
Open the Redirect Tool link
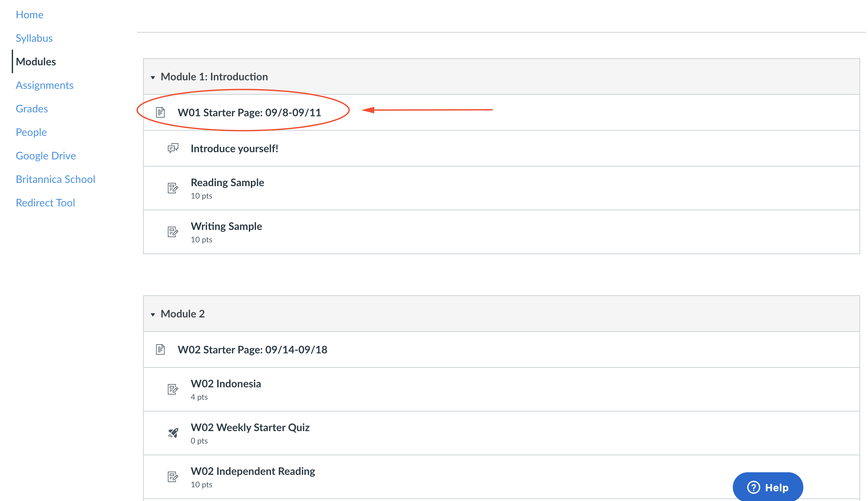click(x=45, y=203)
